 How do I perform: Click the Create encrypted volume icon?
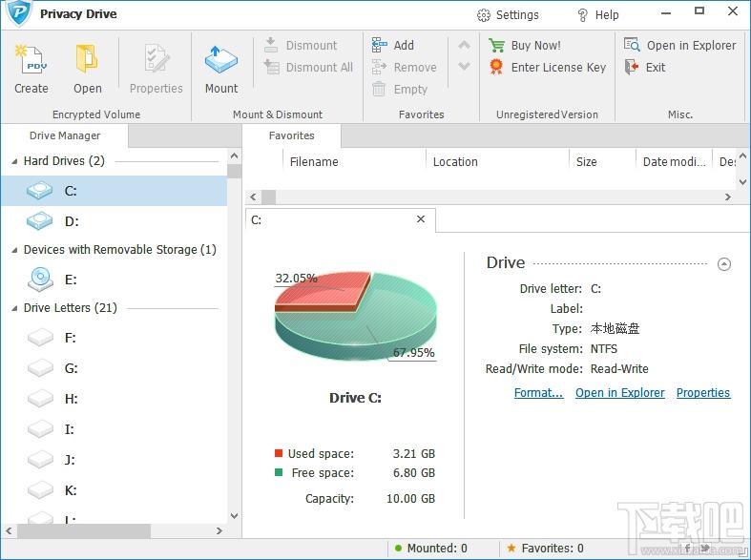(31, 59)
